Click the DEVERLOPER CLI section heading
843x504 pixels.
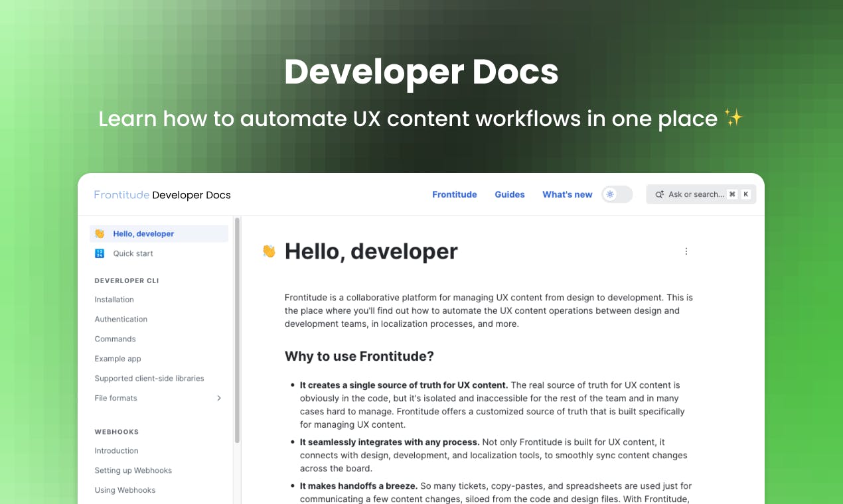[x=127, y=281]
